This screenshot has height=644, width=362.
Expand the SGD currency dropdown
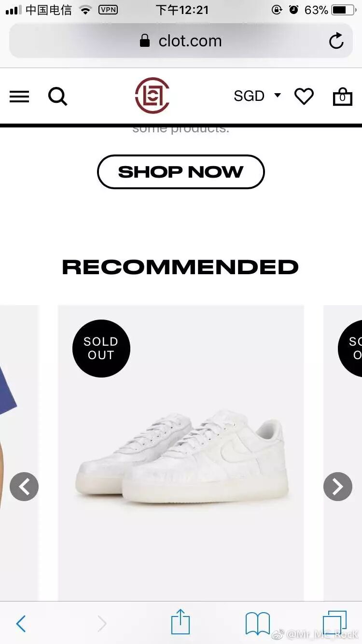point(257,96)
